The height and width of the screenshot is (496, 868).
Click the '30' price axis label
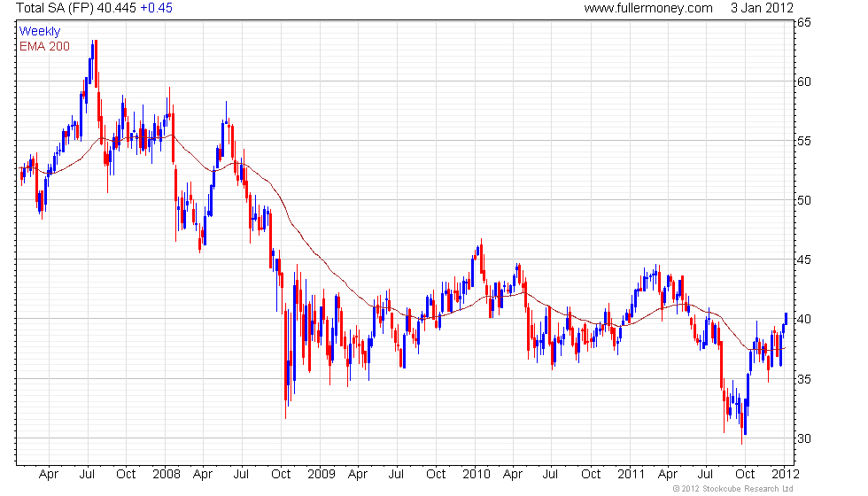[x=804, y=438]
